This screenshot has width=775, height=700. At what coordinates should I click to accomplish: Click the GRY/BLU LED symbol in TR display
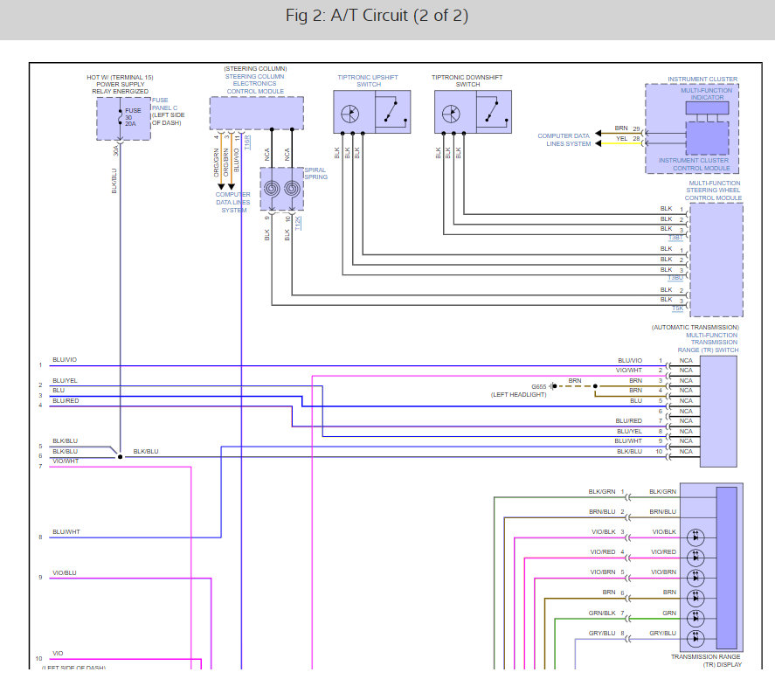click(695, 638)
